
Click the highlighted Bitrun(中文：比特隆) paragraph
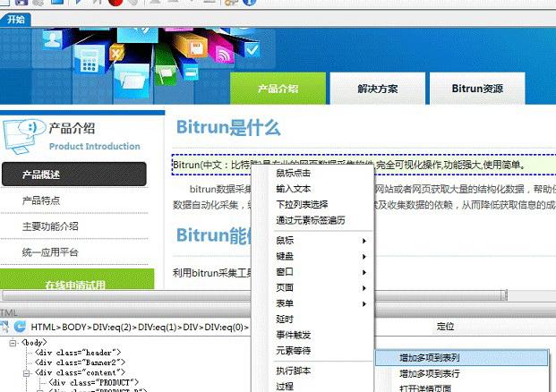364,165
